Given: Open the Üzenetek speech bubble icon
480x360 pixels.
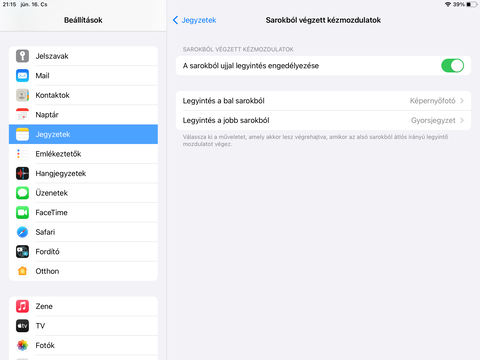Looking at the screenshot, I should point(22,193).
